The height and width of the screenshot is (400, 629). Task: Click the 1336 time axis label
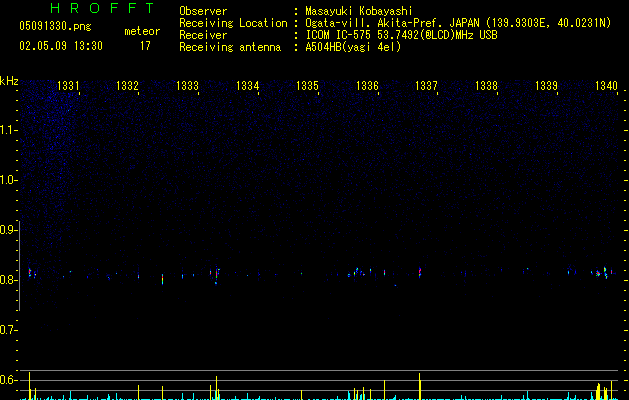click(367, 86)
